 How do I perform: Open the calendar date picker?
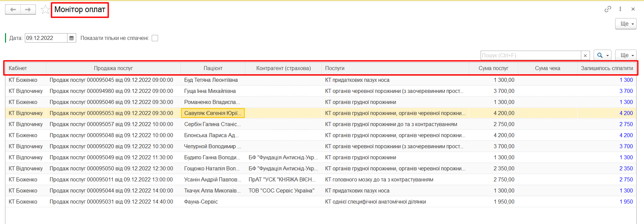click(71, 38)
